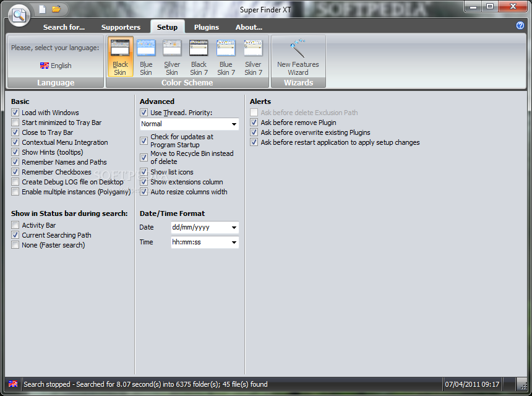Click the new document icon in title bar

[43, 9]
